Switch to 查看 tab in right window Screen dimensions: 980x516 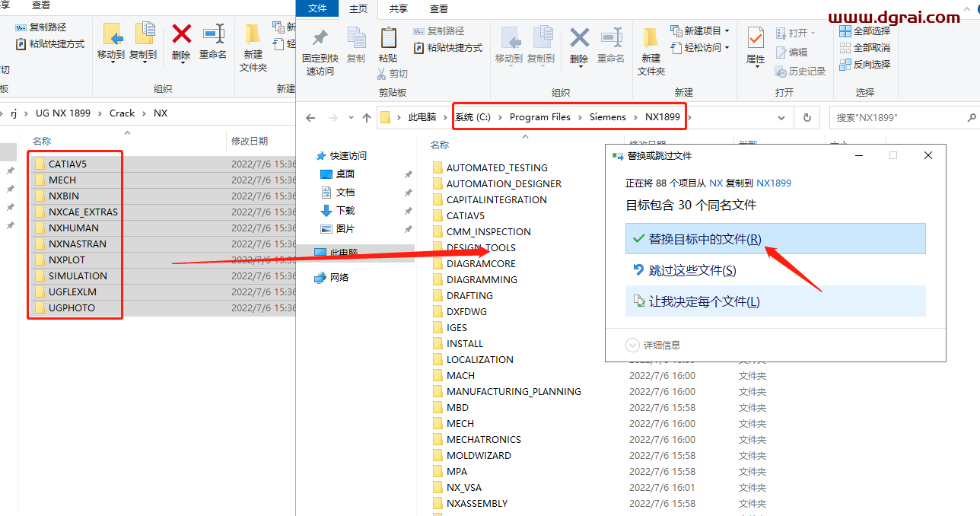click(439, 9)
